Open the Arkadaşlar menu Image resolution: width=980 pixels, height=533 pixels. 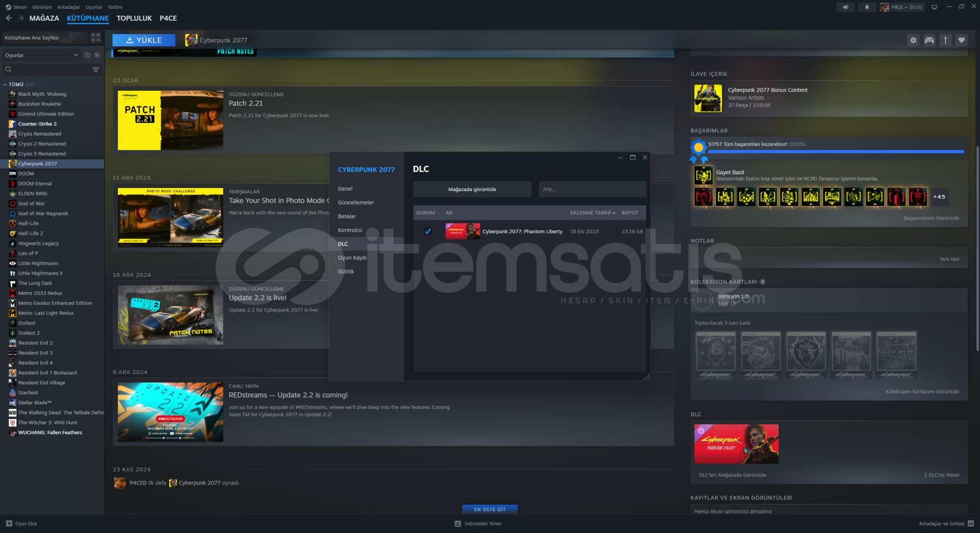point(69,7)
